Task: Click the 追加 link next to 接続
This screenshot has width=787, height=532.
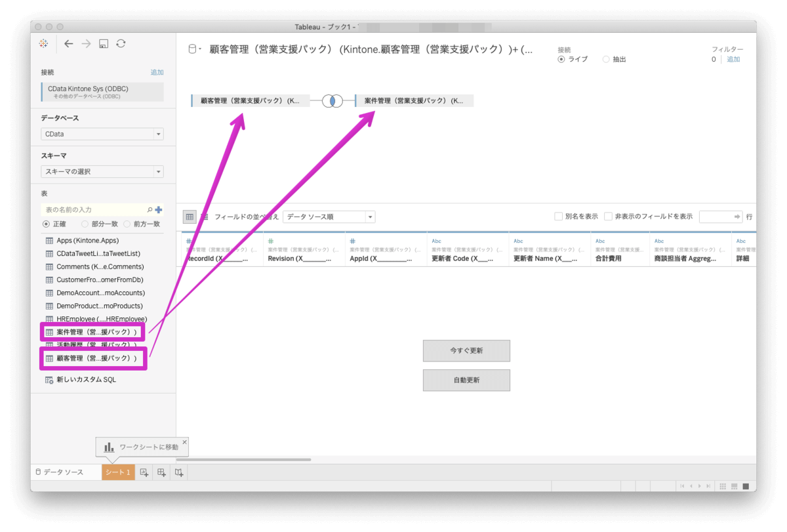Action: 157,72
